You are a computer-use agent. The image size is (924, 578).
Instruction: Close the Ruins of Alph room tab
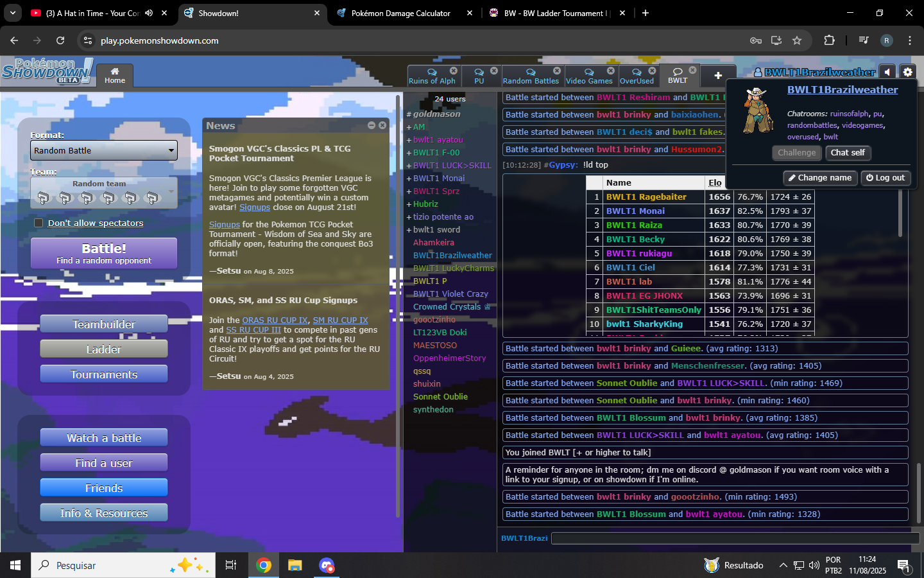[454, 71]
